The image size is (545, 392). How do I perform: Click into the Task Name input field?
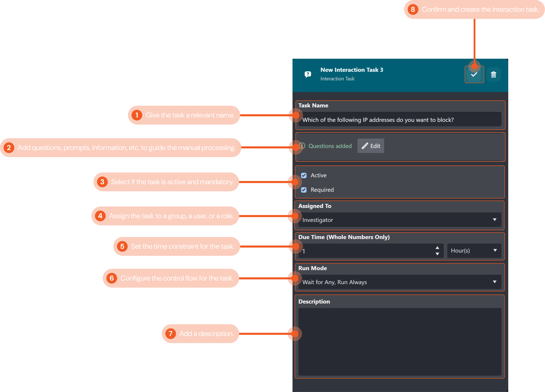click(x=399, y=120)
